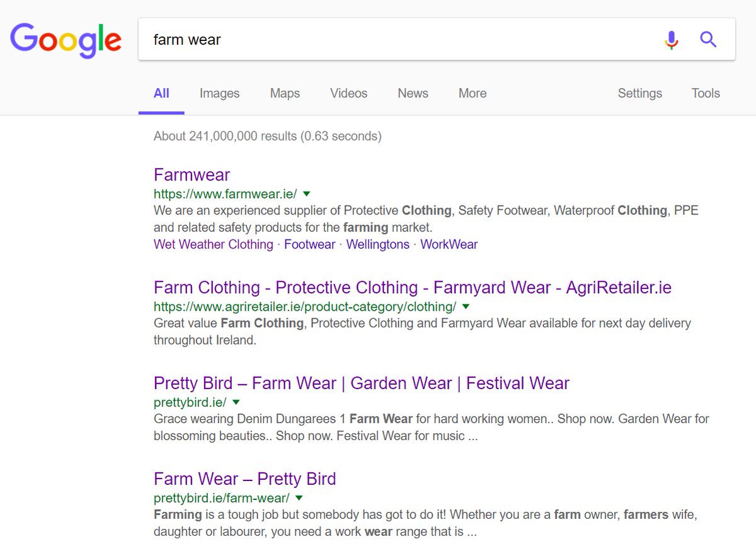Open the Maps tab
The width and height of the screenshot is (756, 556).
[285, 93]
